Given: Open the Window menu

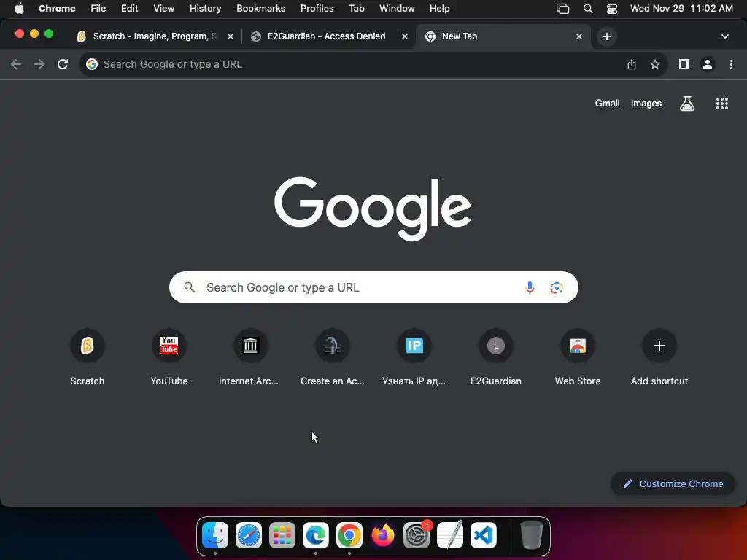Looking at the screenshot, I should 397,9.
